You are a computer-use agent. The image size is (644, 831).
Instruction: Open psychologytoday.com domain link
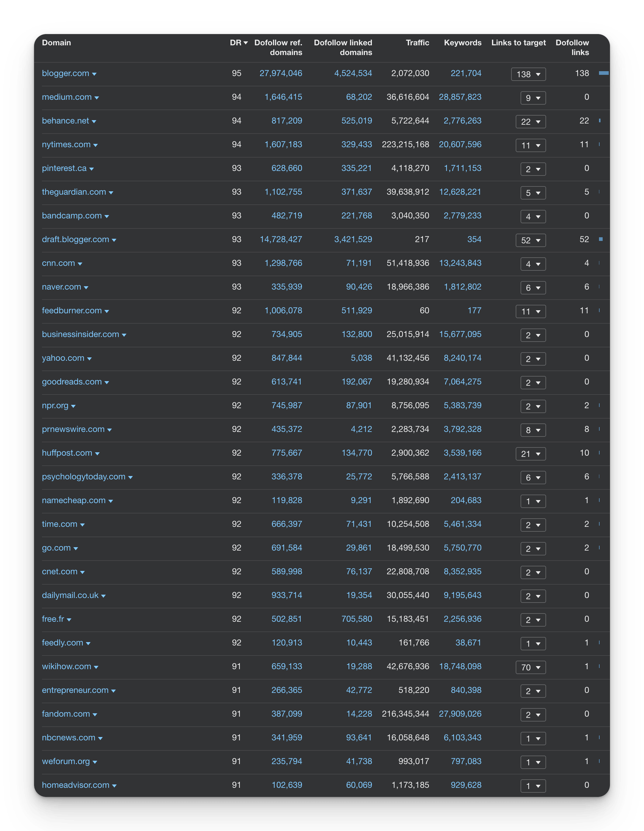pyautogui.click(x=84, y=476)
